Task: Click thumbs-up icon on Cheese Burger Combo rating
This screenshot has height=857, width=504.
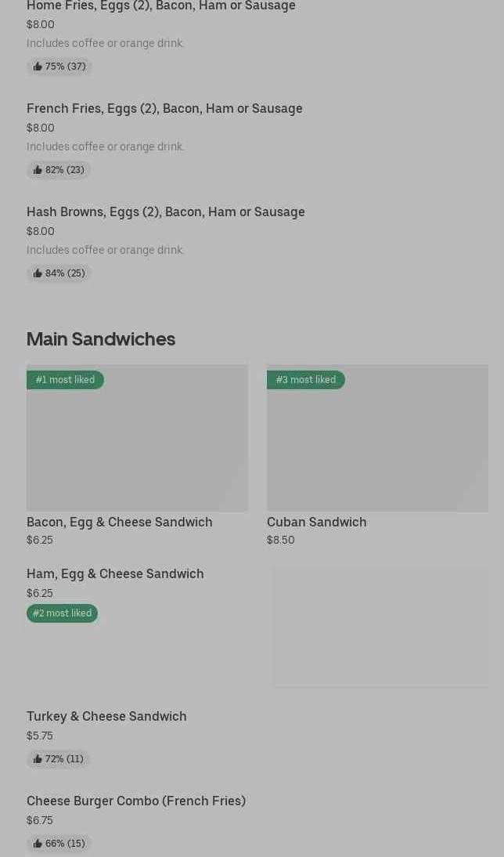Action: [x=38, y=844]
